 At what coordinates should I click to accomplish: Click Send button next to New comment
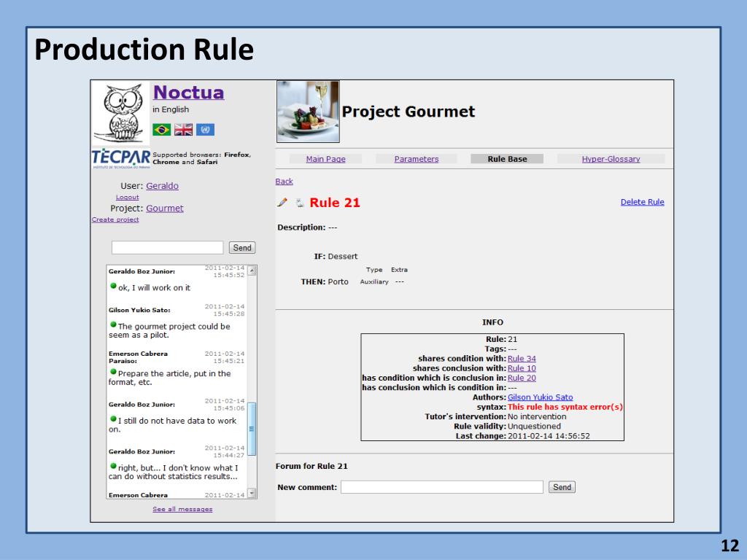562,487
